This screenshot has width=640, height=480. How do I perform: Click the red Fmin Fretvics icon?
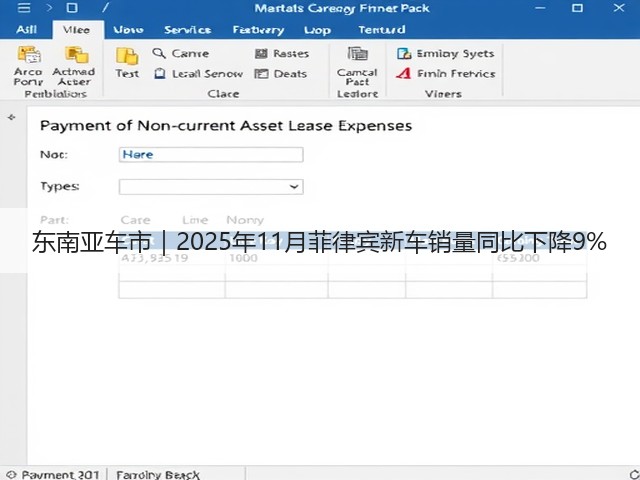point(404,73)
